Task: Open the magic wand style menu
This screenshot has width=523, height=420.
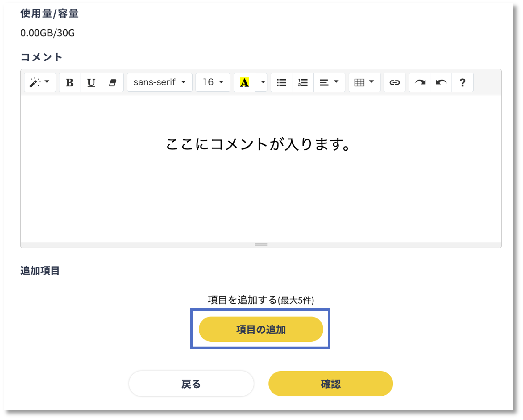Action: pyautogui.click(x=40, y=82)
